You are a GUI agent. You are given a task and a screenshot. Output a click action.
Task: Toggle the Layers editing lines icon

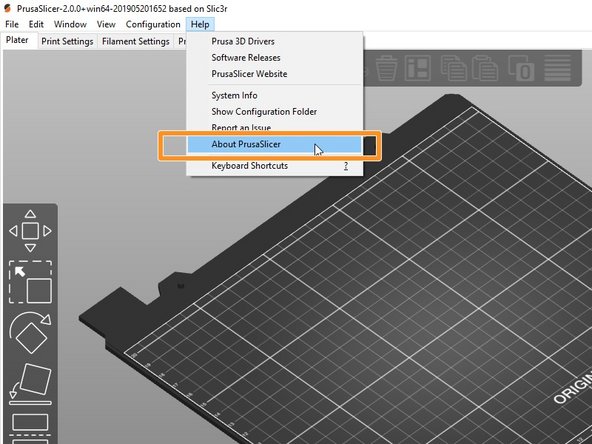[558, 68]
